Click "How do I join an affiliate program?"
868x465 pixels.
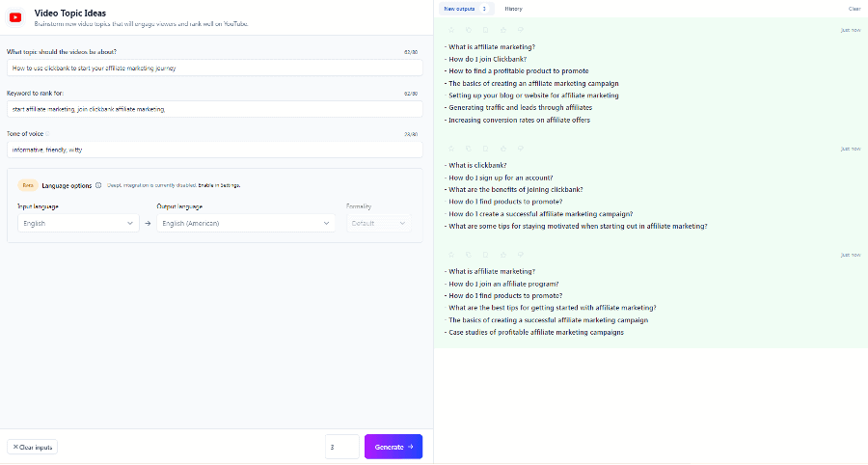coord(503,284)
